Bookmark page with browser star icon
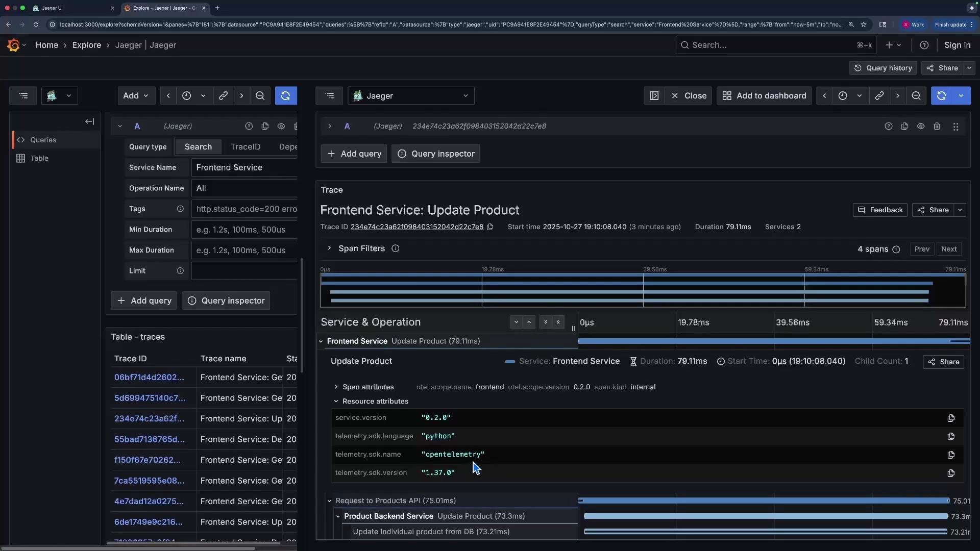This screenshot has width=980, height=551. (x=864, y=24)
